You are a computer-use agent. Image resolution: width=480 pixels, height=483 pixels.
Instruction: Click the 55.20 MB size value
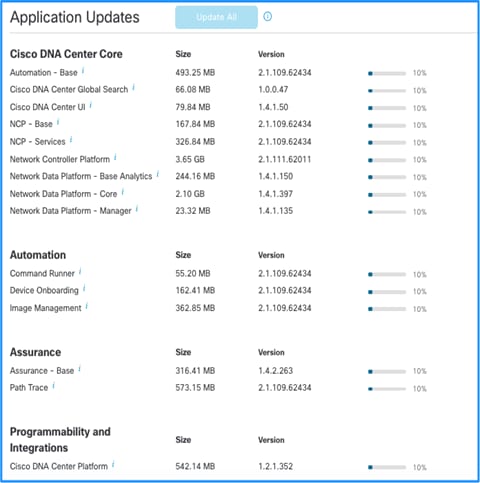pos(193,274)
